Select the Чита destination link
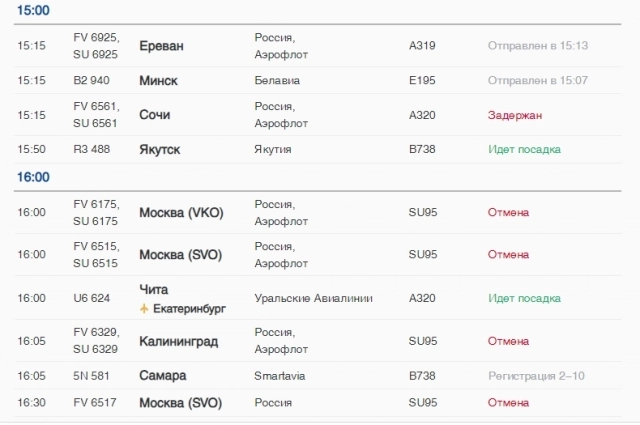This screenshot has width=640, height=425. 153,289
